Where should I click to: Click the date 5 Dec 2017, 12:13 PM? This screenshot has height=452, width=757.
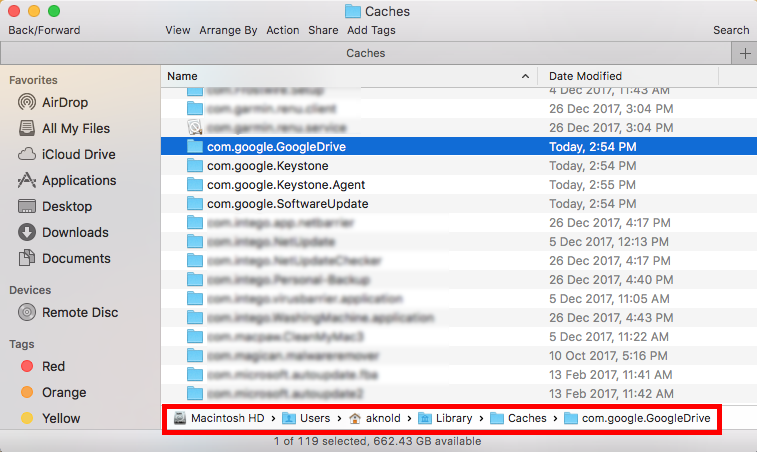609,241
